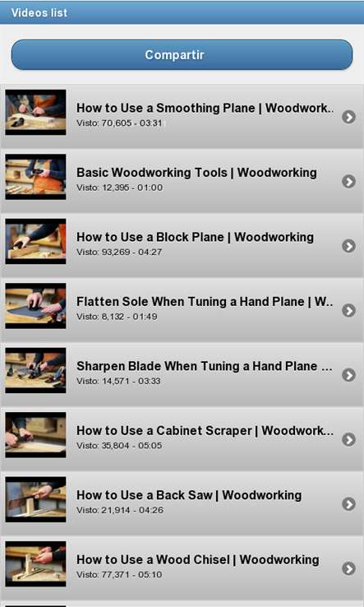Open arrow icon next to Block Plane video

[348, 246]
